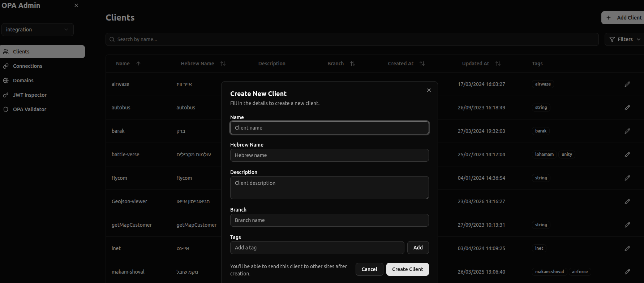Open the Domains sidebar section

43,80
